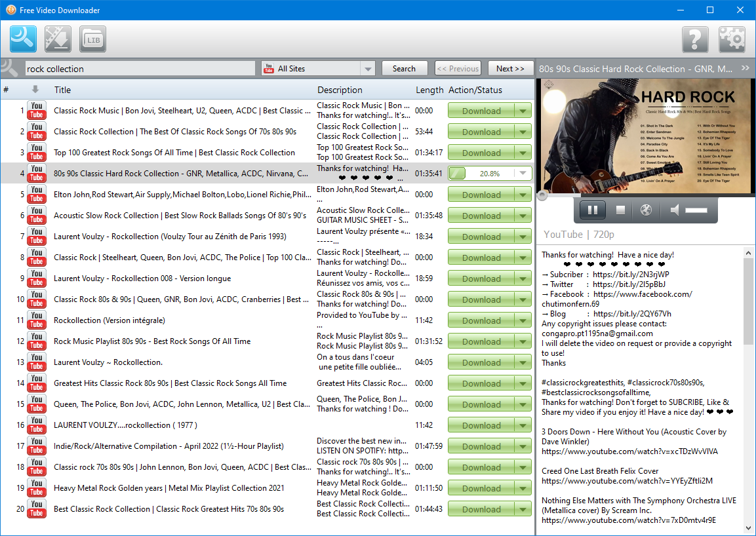Click description scrollbar down arrow
The image size is (756, 536).
[748, 528]
